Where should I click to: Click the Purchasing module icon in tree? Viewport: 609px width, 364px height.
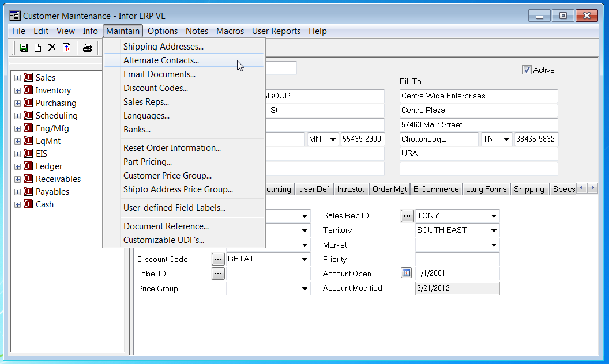28,103
